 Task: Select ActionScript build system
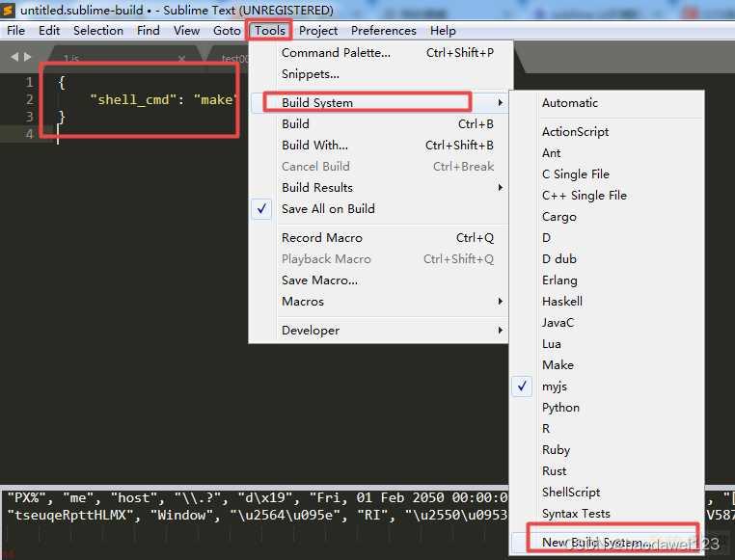608,132
